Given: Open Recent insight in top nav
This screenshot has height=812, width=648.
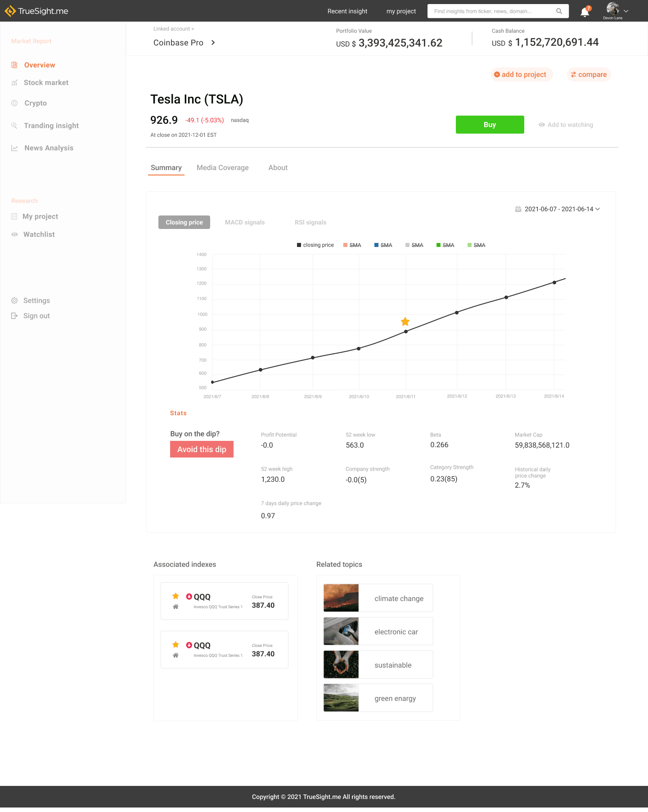Looking at the screenshot, I should pyautogui.click(x=347, y=11).
